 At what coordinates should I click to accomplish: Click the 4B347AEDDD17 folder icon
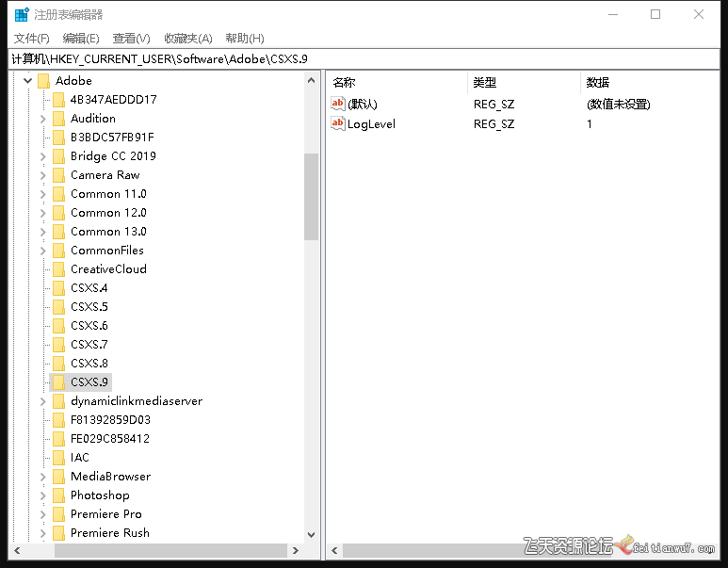(58, 100)
